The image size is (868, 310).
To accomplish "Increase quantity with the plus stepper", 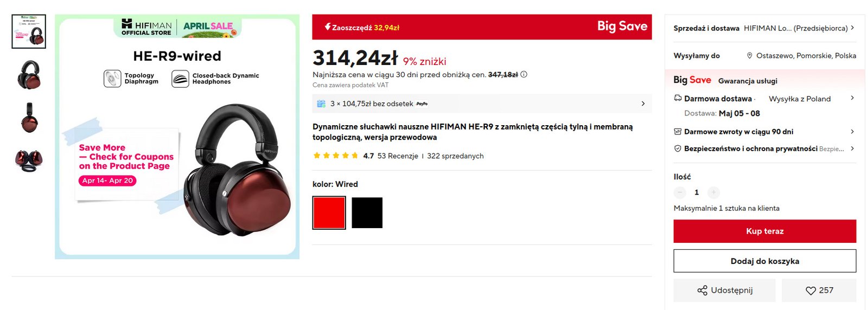I will click(714, 192).
